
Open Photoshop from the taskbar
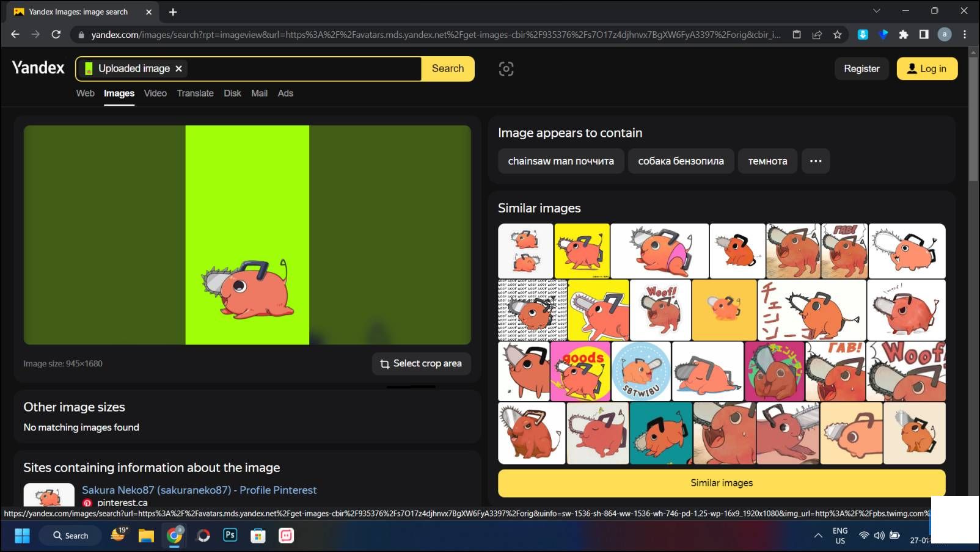[x=230, y=535]
